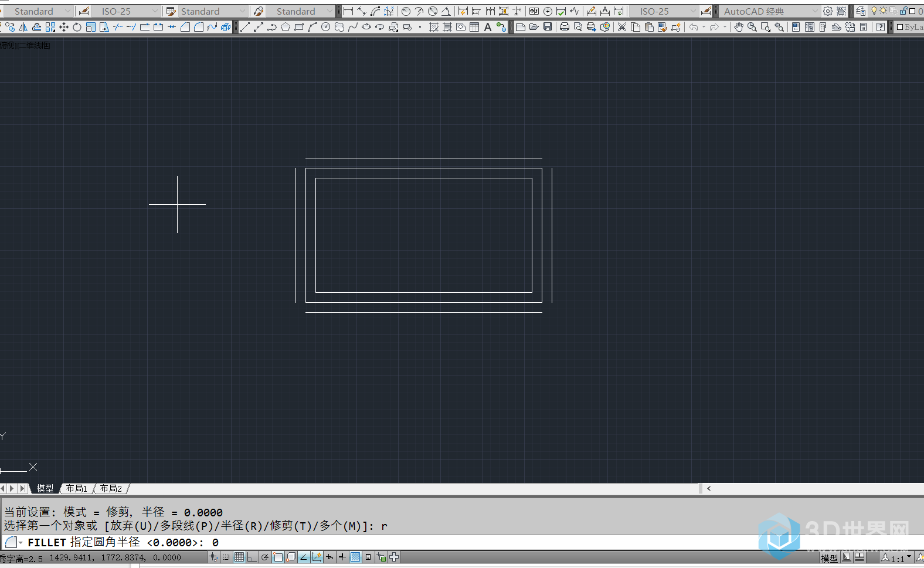924x568 pixels.
Task: Click the Radius dimension tool
Action: pyautogui.click(x=406, y=11)
